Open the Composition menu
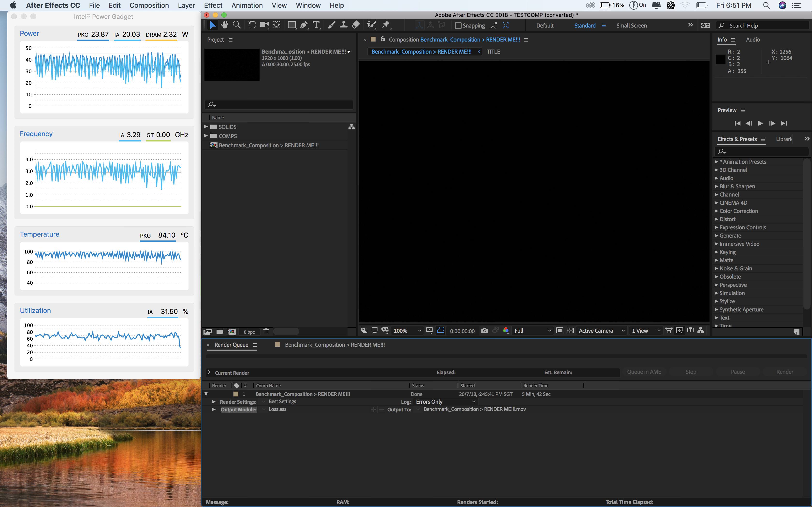Image resolution: width=812 pixels, height=507 pixels. (x=149, y=5)
